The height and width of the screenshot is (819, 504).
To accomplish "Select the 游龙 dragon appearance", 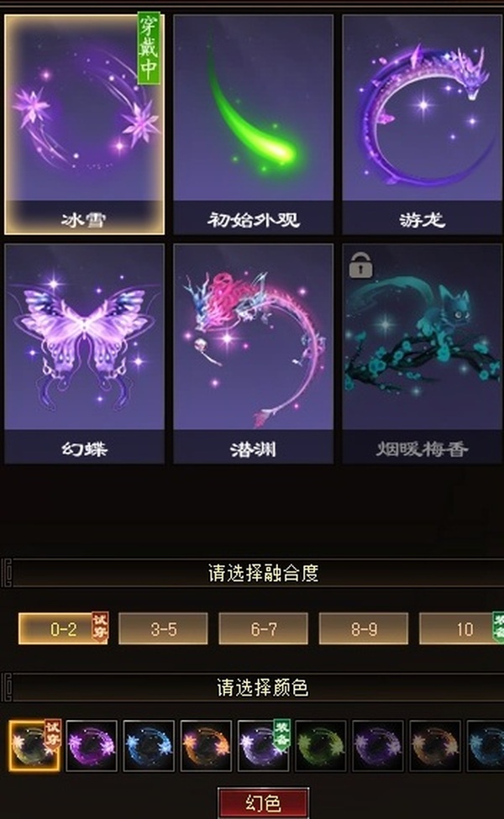I will point(422,124).
